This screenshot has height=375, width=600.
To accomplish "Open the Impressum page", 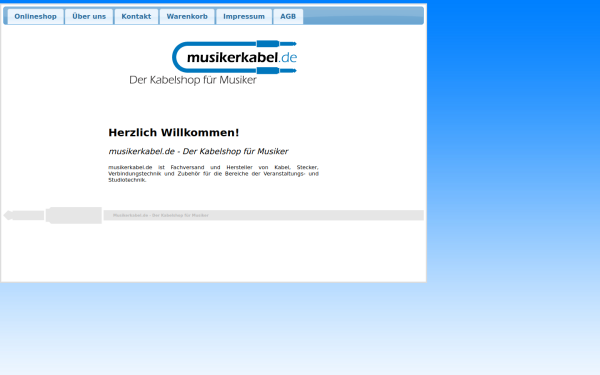I will pyautogui.click(x=244, y=16).
